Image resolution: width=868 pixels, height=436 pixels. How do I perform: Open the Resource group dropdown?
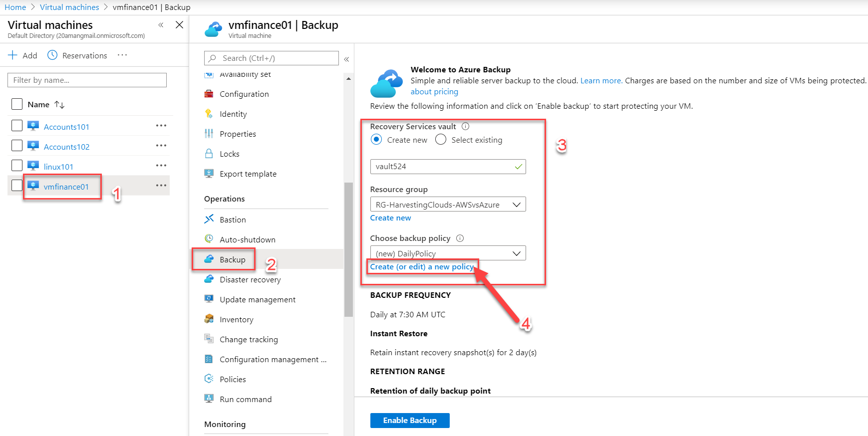coord(448,205)
